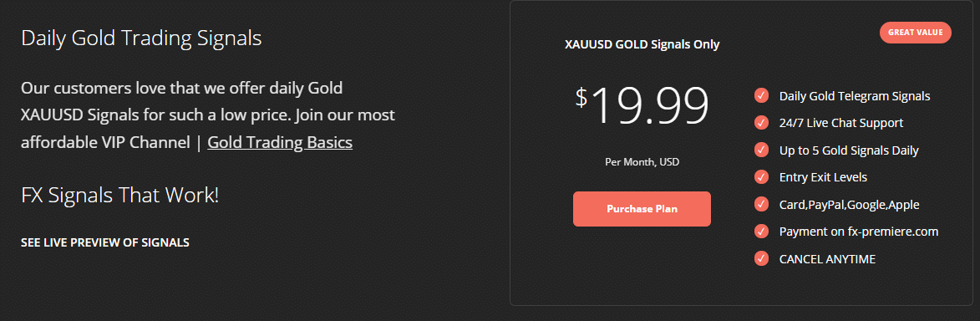Screen dimensions: 980x321
Task: Click SEE LIVE PREVIEW OF SIGNALS
Action: click(105, 242)
